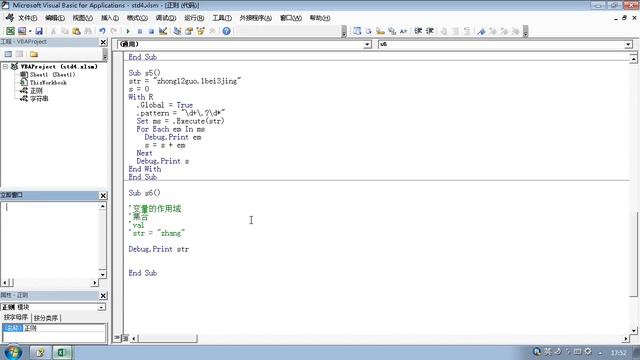The image size is (640, 360).
Task: Open the 运行(R) menu
Action: 194,18
